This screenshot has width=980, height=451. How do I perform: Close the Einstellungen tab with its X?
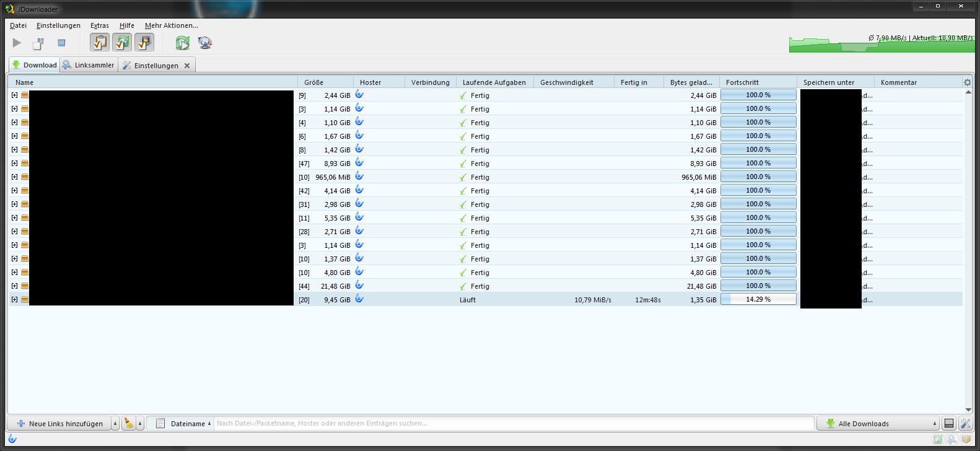point(187,66)
